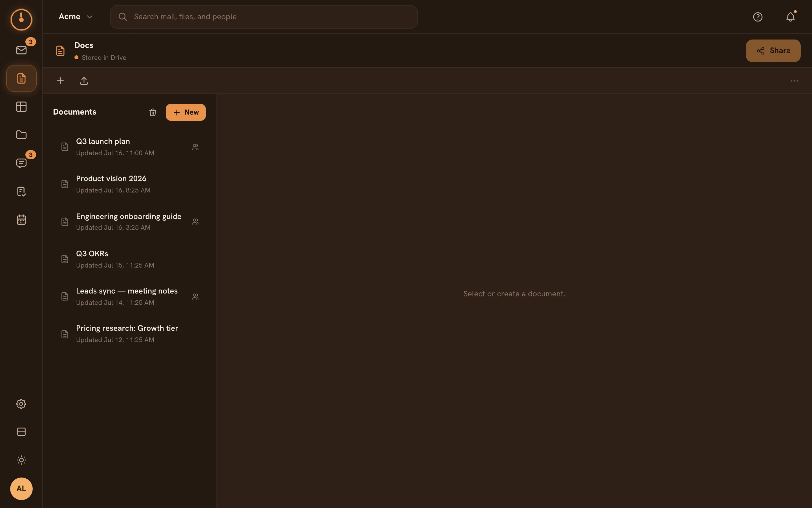Image resolution: width=812 pixels, height=508 pixels.
Task: Open the Product vision 2026 document
Action: pos(129,184)
